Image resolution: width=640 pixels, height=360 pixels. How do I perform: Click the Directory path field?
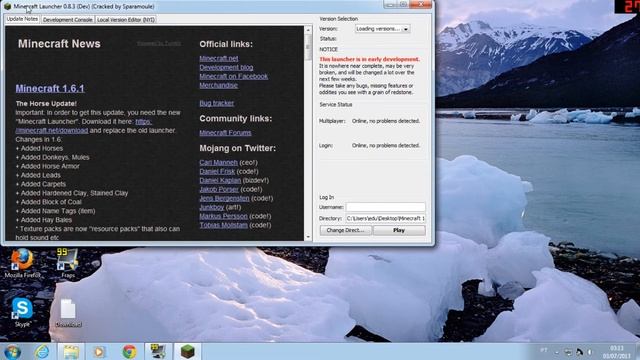[x=385, y=218]
